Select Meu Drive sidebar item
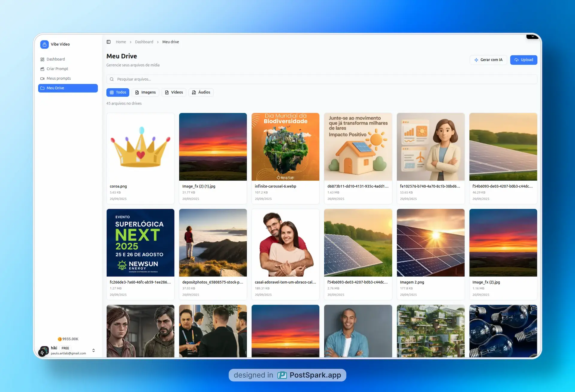The width and height of the screenshot is (575, 392). click(68, 88)
